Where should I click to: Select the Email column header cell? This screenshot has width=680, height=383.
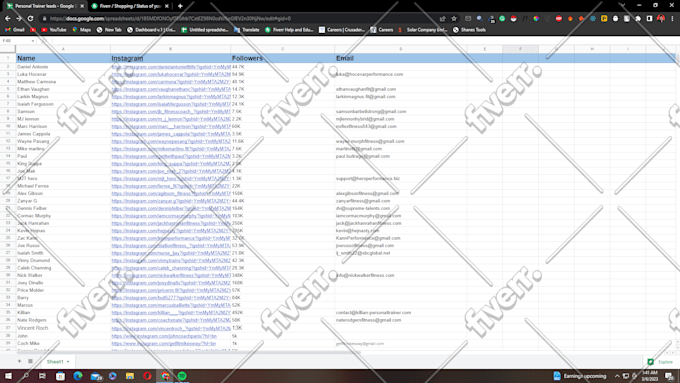[401, 58]
